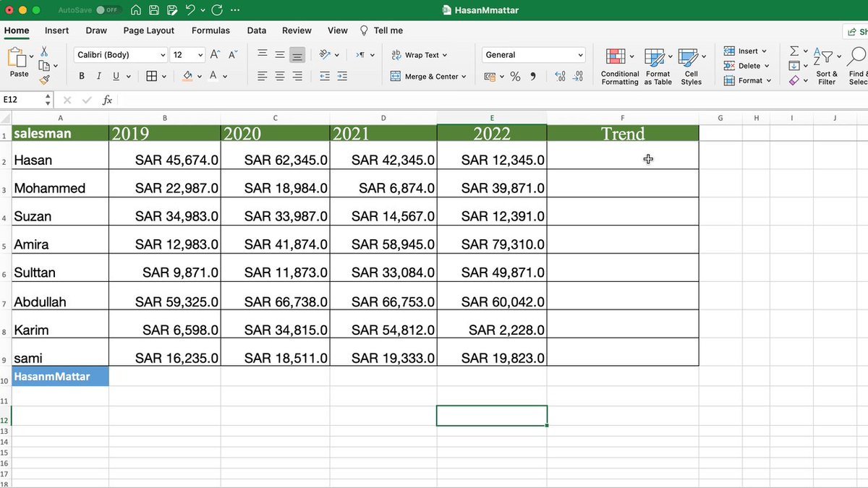This screenshot has height=488, width=868.
Task: Toggle underline formatting
Action: (115, 76)
